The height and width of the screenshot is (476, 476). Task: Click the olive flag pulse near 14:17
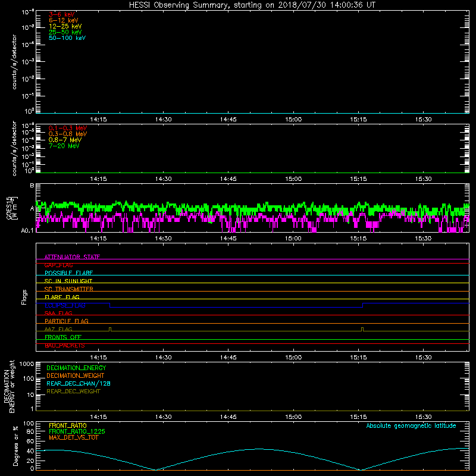coord(110,329)
